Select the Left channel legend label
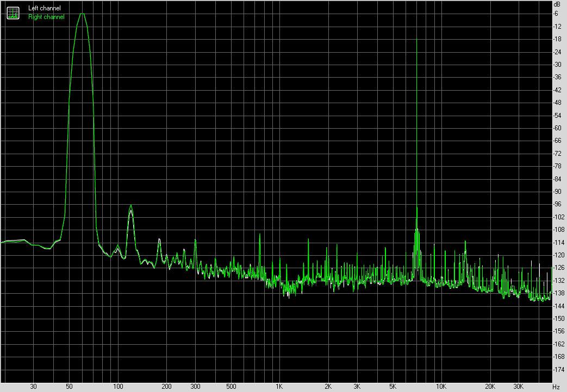The height and width of the screenshot is (392, 567). pos(45,9)
